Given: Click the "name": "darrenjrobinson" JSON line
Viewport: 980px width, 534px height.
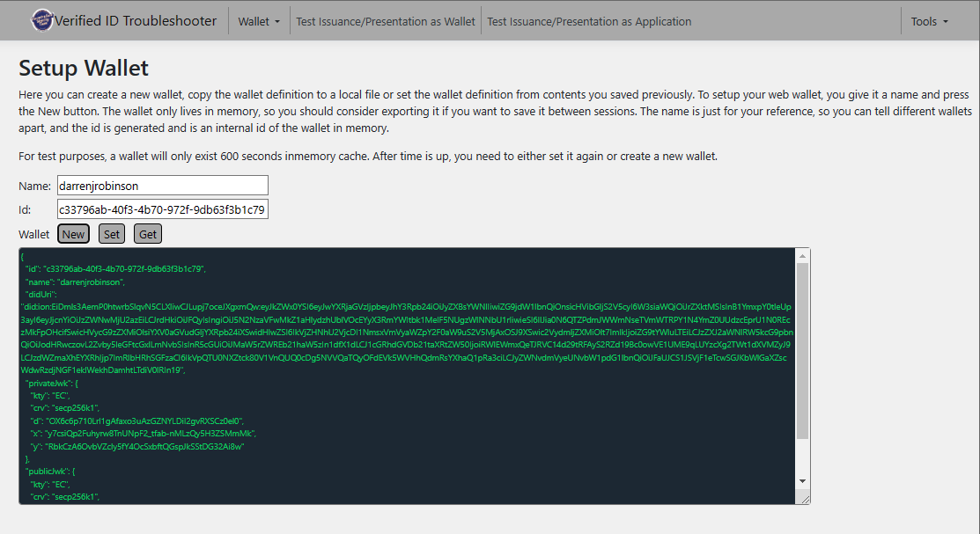Looking at the screenshot, I should (x=75, y=282).
